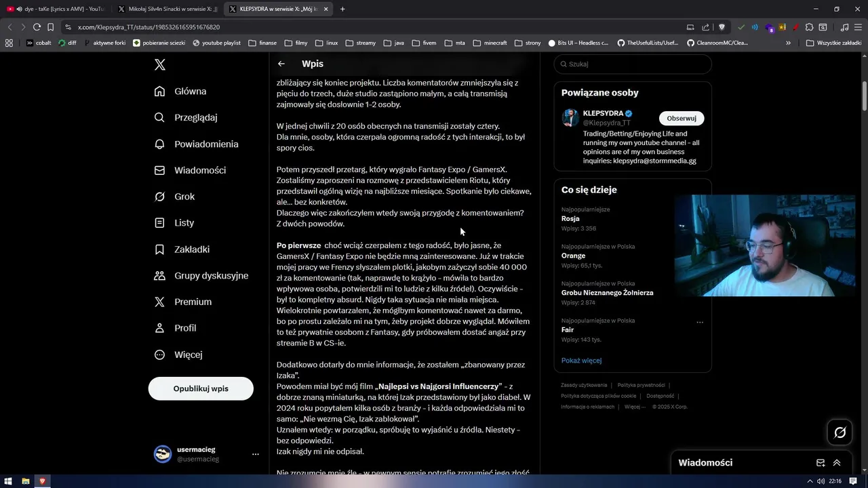
Task: Click the Brave Shields icon
Action: coord(722,27)
